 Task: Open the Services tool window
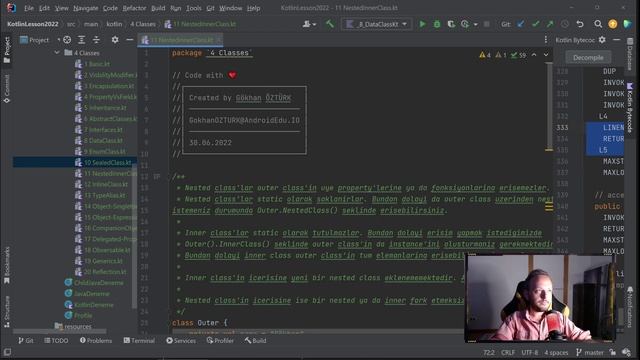tap(181, 340)
